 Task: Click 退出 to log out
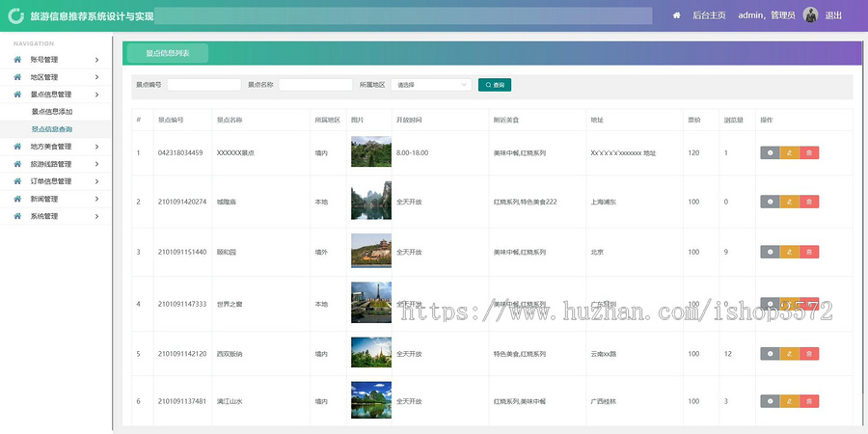(x=833, y=15)
